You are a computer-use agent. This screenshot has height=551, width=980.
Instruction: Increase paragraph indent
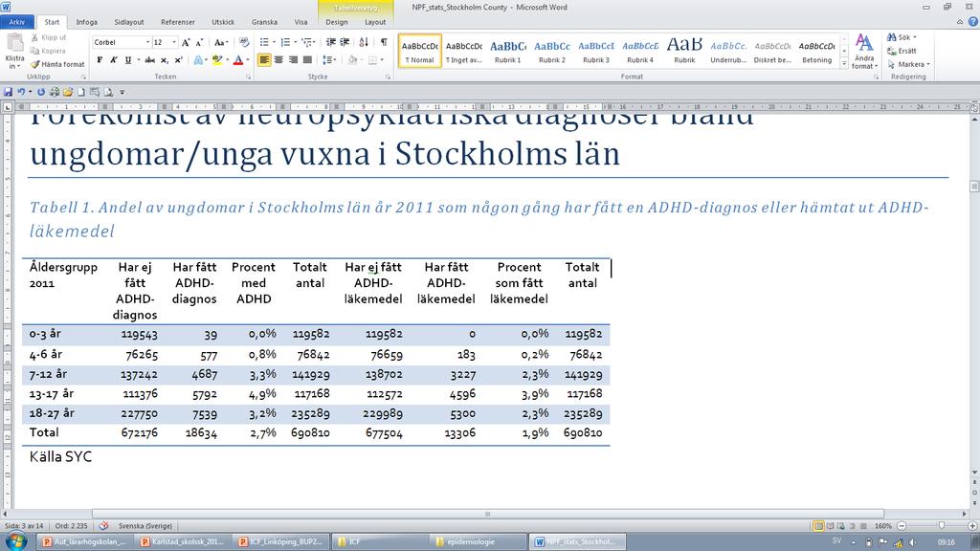345,42
